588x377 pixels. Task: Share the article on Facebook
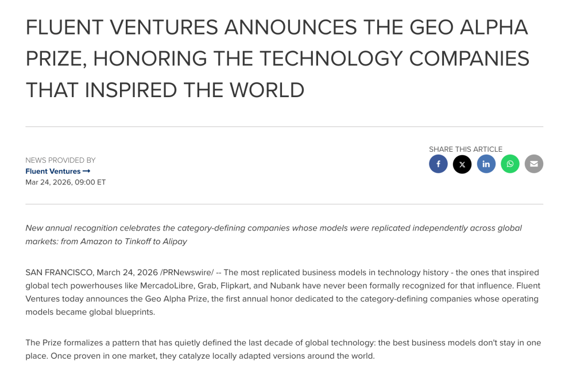438,164
